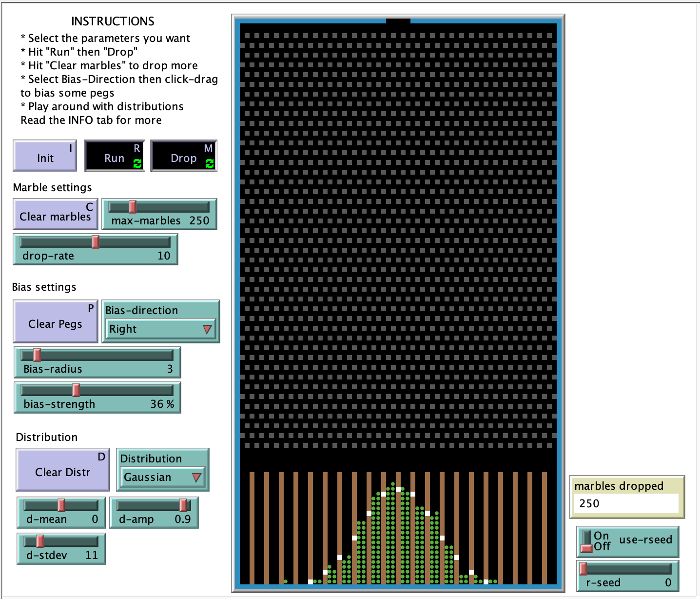Image resolution: width=700 pixels, height=599 pixels.
Task: Toggle the Drop forever button
Action: coord(183,156)
